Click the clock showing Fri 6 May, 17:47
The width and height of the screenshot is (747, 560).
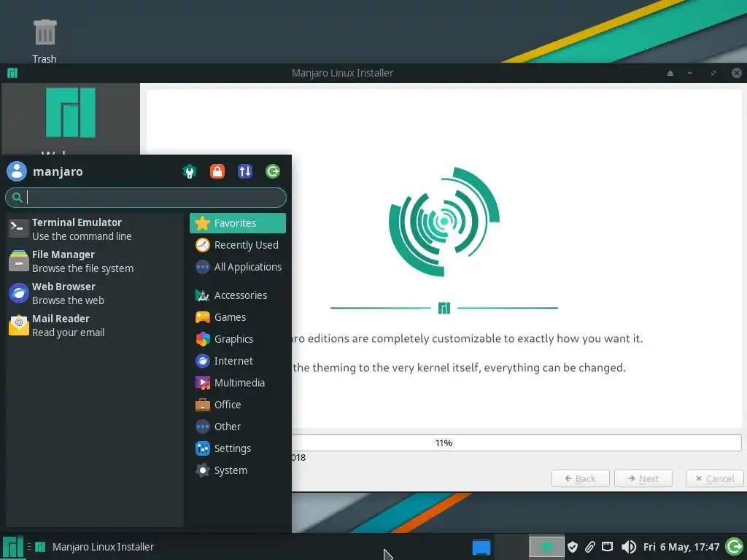point(681,547)
